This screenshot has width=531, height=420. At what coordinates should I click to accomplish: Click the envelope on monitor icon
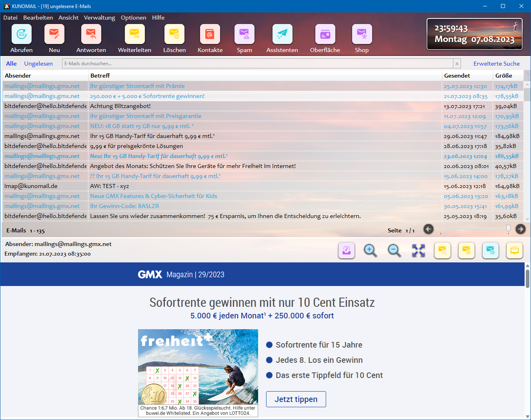(x=515, y=251)
